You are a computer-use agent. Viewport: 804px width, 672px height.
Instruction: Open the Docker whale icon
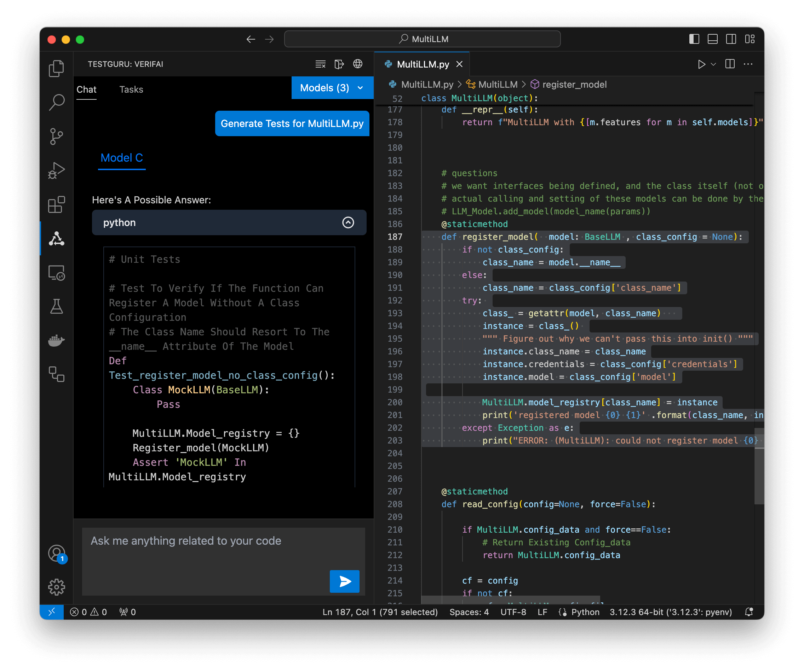56,340
